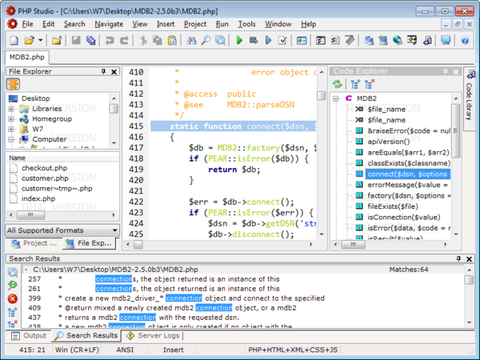Viewport: 480px width, 360px height.
Task: Expand the Libraries tree node
Action: tap(11, 109)
